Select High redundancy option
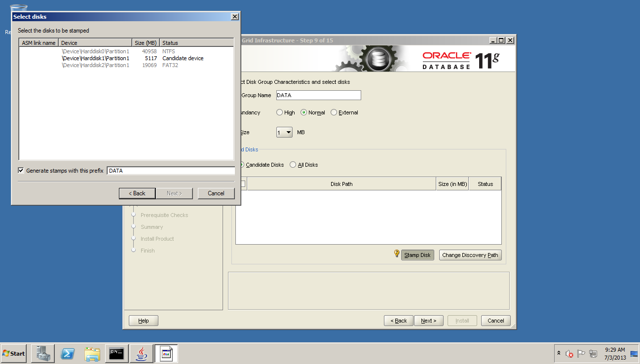Viewport: 640px width, 364px height. coord(279,112)
